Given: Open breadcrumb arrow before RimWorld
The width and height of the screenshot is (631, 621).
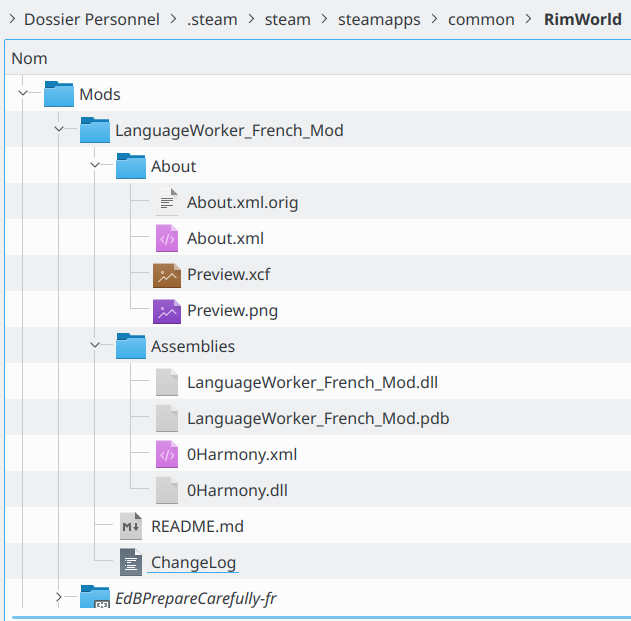Looking at the screenshot, I should (529, 19).
